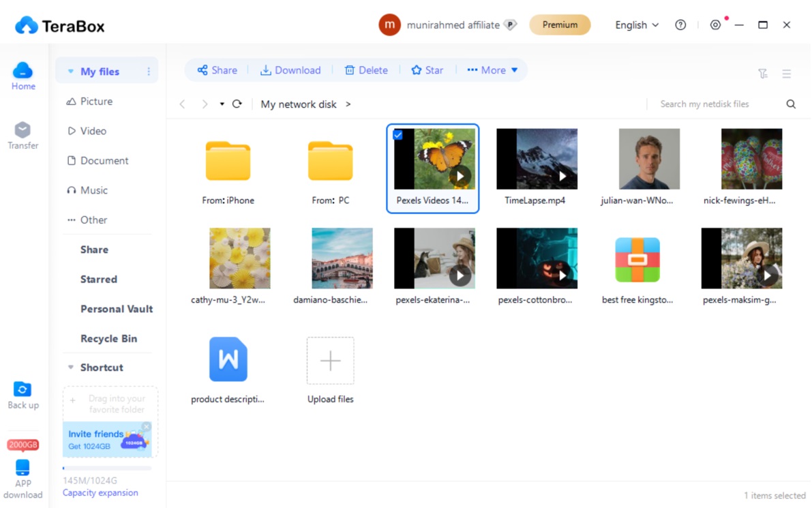Image resolution: width=812 pixels, height=508 pixels.
Task: Open the Share section
Action: click(94, 250)
